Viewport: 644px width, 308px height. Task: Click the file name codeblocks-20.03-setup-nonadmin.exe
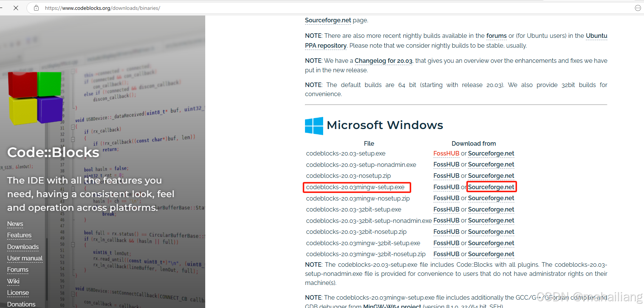(361, 165)
